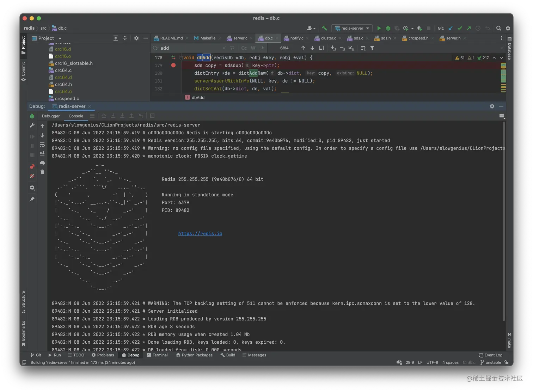Fold dbAdd function at line 178
The height and width of the screenshot is (392, 533).
click(x=181, y=57)
